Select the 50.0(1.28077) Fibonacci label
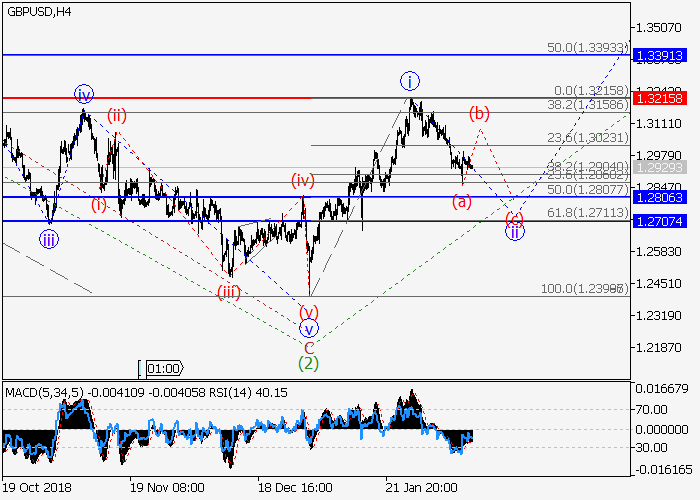Image resolution: width=700 pixels, height=500 pixels. click(x=588, y=189)
